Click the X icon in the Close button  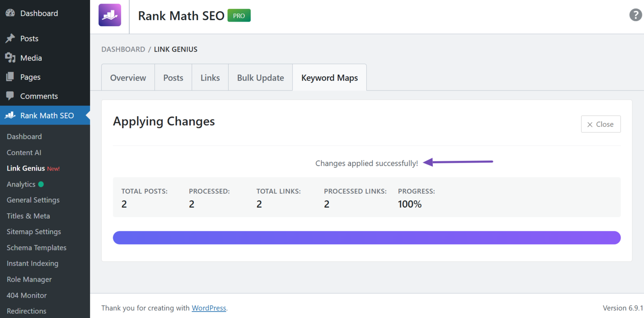click(x=590, y=125)
